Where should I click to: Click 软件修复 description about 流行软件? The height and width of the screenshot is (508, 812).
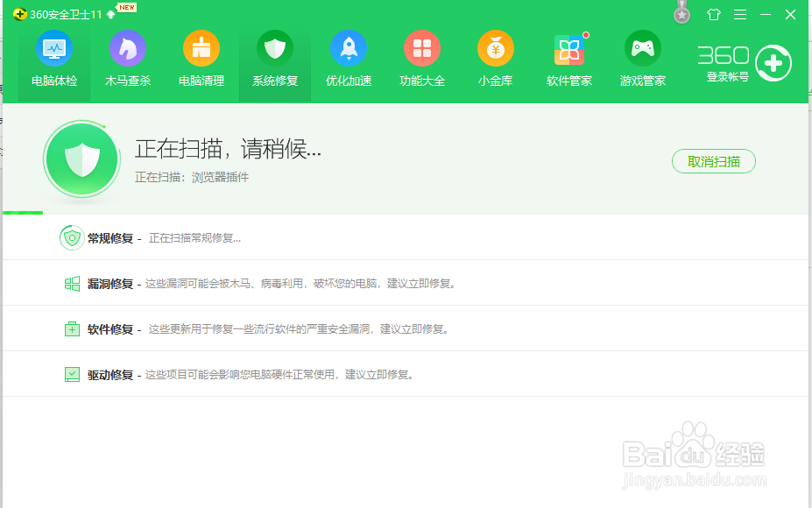(x=299, y=329)
